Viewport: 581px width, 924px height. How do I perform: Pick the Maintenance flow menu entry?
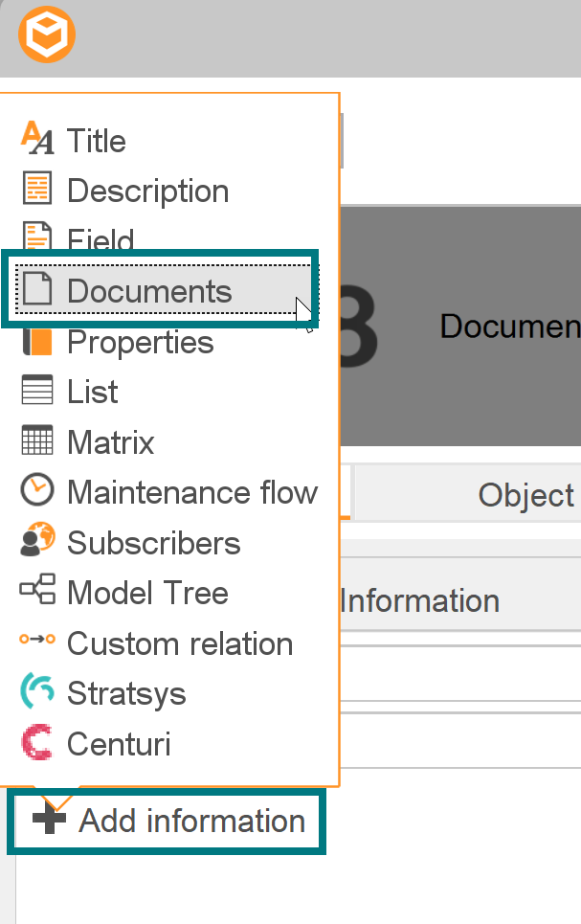point(191,492)
